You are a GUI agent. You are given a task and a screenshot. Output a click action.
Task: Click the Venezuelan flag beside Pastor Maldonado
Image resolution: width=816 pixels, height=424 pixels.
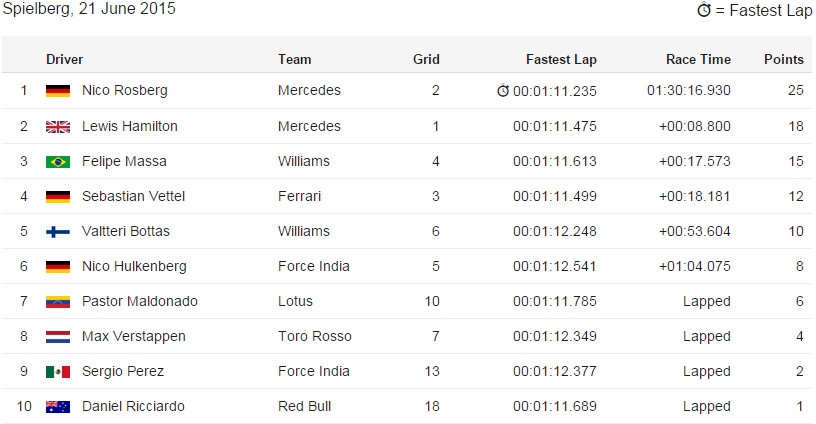[57, 302]
